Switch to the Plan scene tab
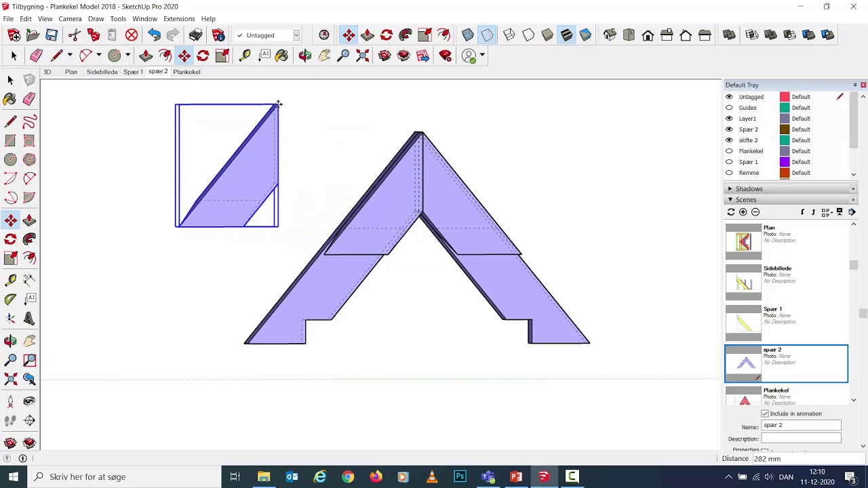Viewport: 868px width, 488px height. click(x=71, y=72)
